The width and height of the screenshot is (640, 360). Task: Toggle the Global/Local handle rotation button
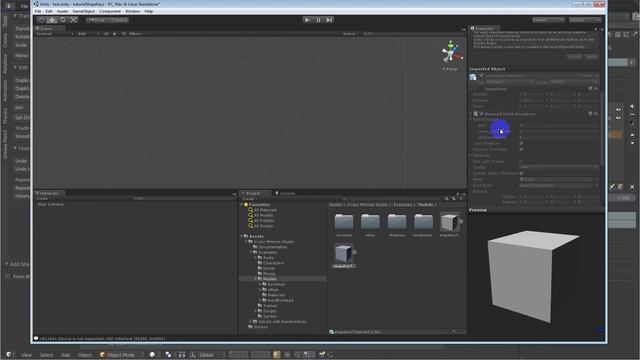click(x=119, y=20)
